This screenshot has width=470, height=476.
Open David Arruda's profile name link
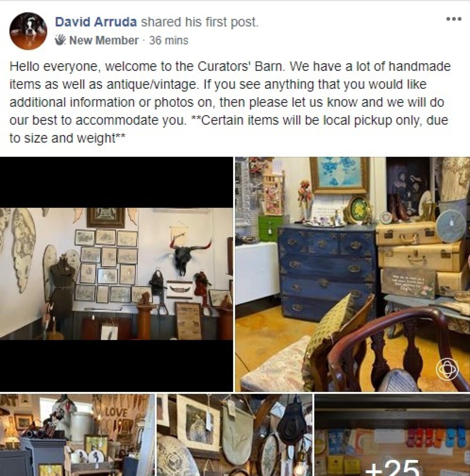(x=96, y=22)
